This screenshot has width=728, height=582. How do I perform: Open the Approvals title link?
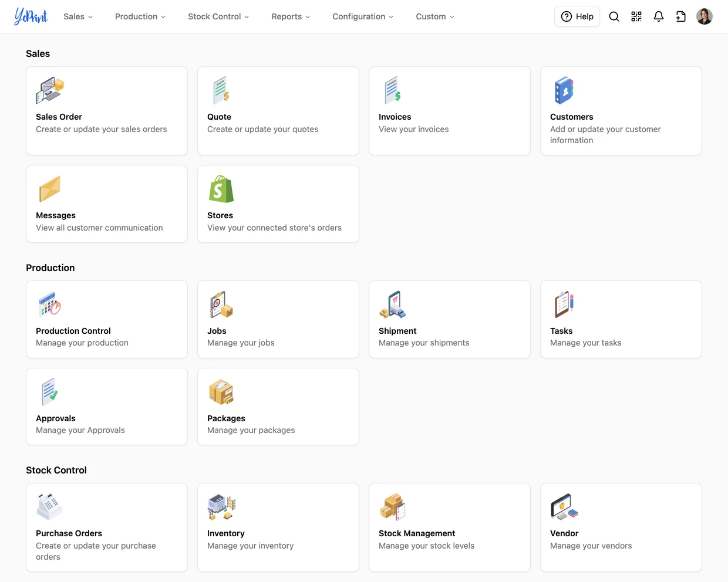56,418
